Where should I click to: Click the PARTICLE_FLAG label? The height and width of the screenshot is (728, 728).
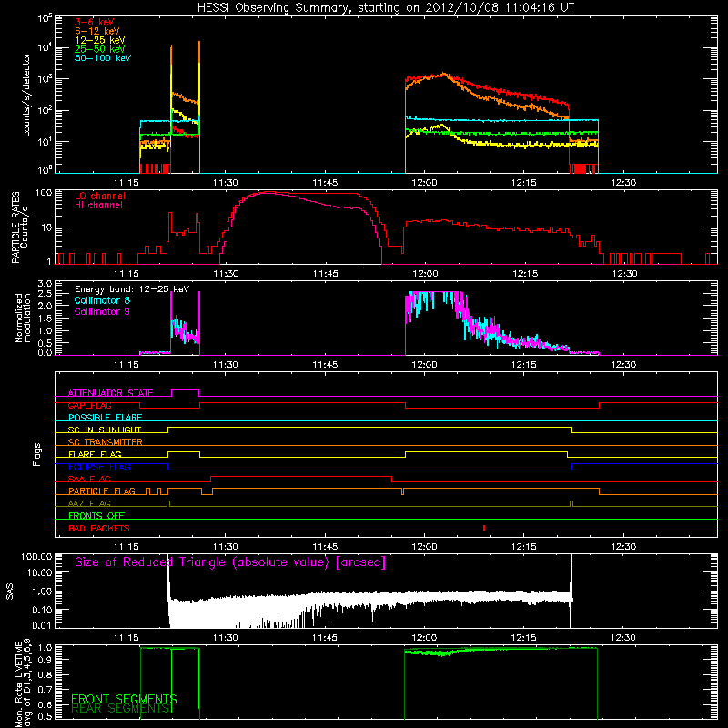tap(102, 491)
